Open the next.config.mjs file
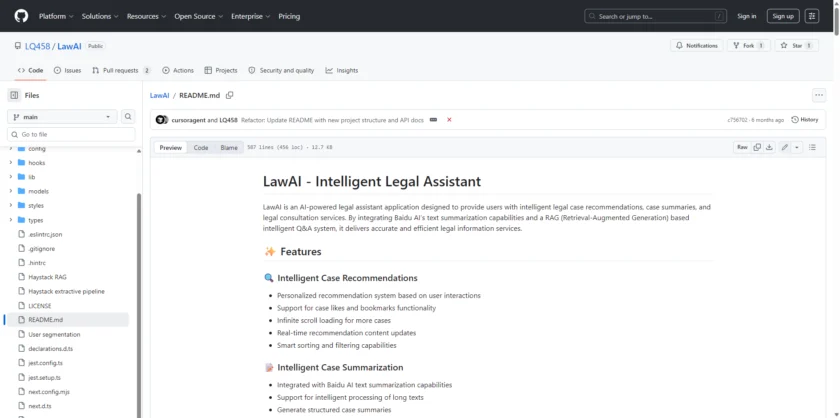Image resolution: width=840 pixels, height=418 pixels. pyautogui.click(x=49, y=392)
